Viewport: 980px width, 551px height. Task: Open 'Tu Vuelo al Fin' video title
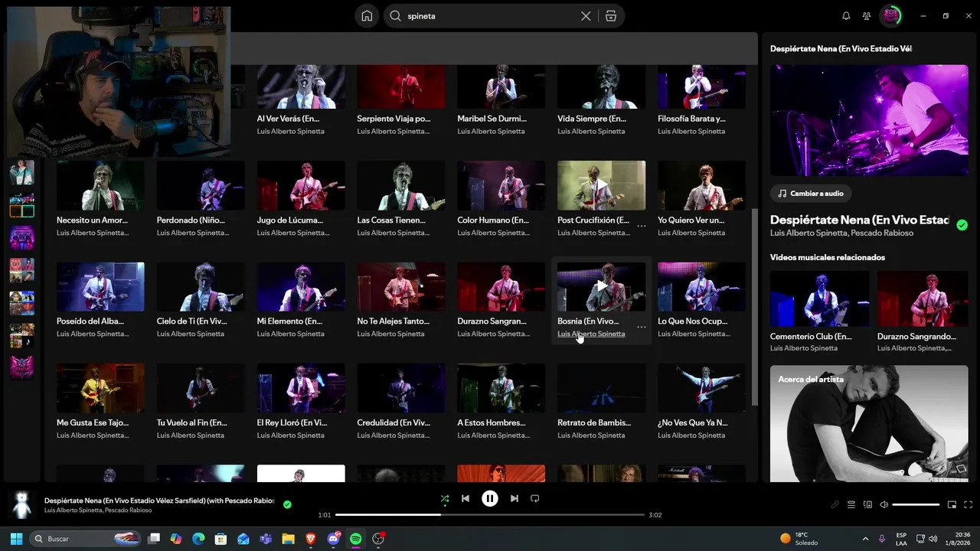point(191,422)
